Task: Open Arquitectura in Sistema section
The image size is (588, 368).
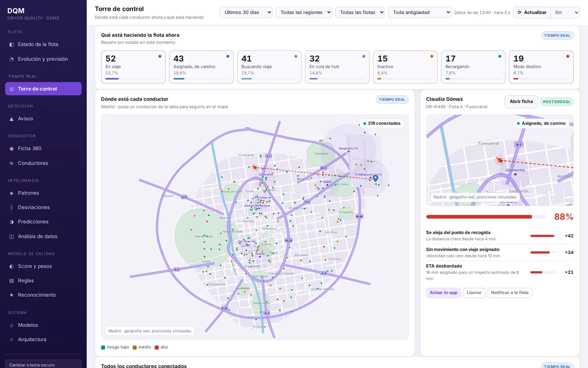Action: coord(43,340)
